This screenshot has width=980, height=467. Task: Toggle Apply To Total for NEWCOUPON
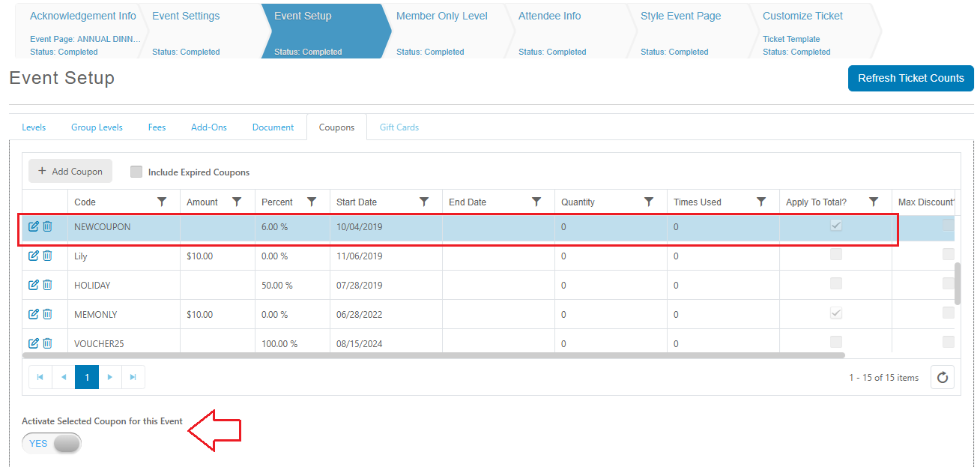pyautogui.click(x=836, y=225)
